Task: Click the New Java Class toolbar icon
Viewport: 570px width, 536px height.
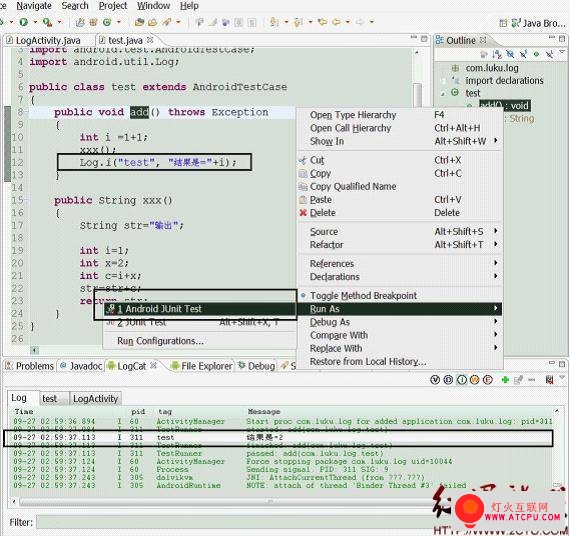Action: (x=107, y=22)
